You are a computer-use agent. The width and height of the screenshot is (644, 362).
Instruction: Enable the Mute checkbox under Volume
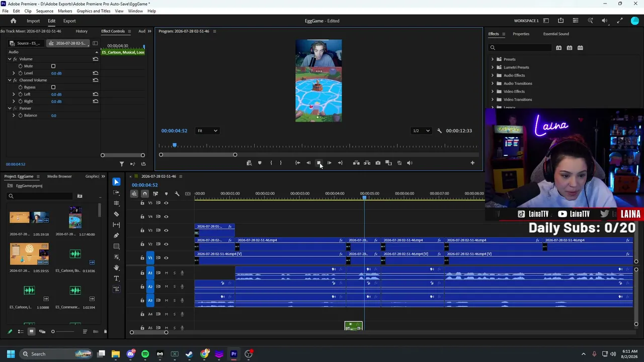coord(53,66)
